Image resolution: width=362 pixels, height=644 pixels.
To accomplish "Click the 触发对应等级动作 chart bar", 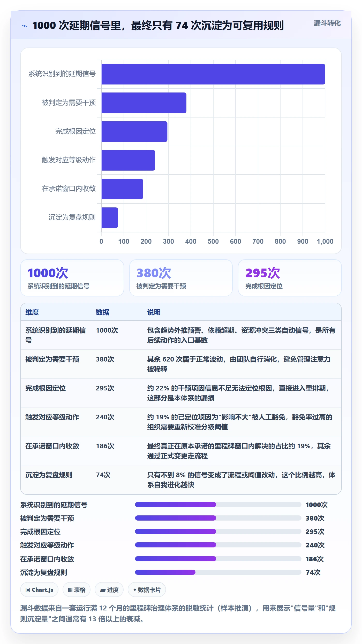I will (128, 160).
